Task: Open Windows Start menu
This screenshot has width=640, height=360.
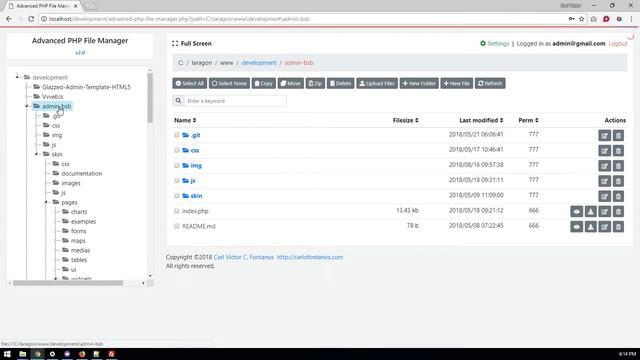Action: pyautogui.click(x=7, y=354)
